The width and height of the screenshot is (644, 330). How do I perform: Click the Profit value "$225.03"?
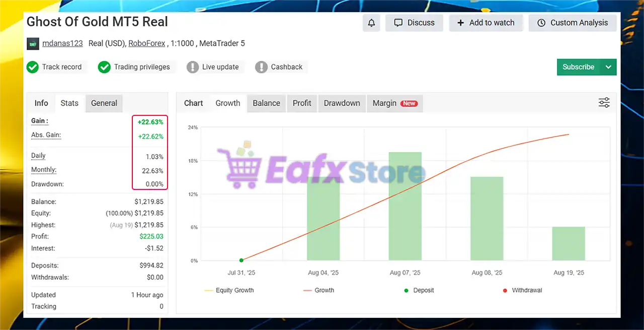click(151, 236)
